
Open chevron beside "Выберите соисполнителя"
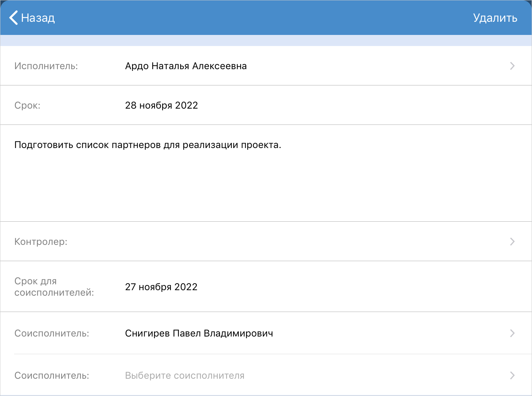[x=512, y=375]
